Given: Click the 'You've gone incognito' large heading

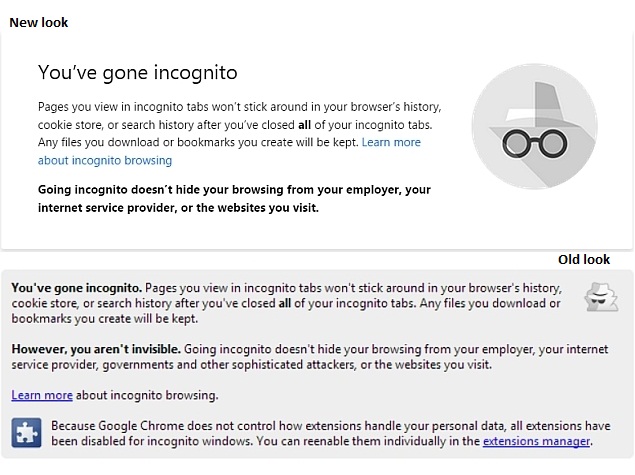Looking at the screenshot, I should [x=138, y=73].
